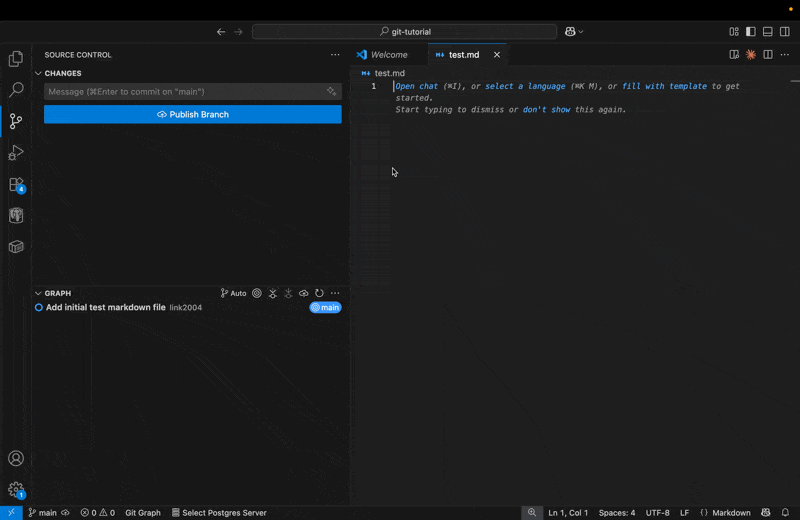Toggle the secondary side bar
The width and height of the screenshot is (800, 520).
pyautogui.click(x=785, y=32)
